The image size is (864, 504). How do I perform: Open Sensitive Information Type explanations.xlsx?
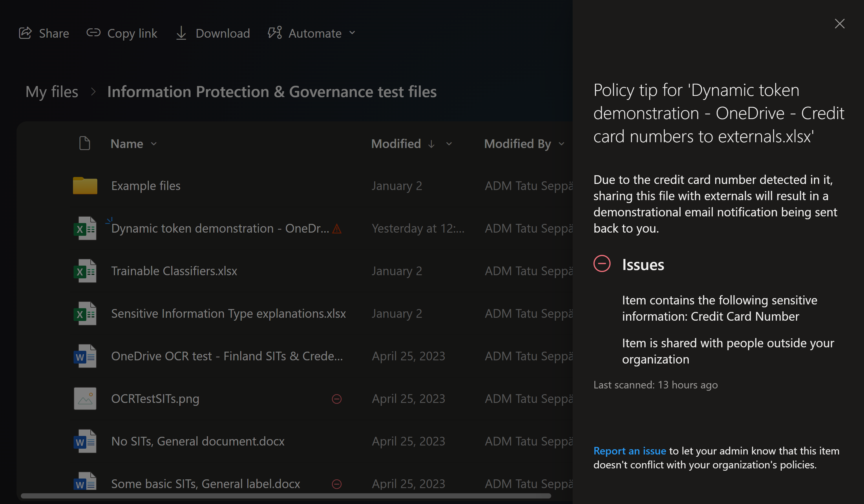(x=228, y=314)
